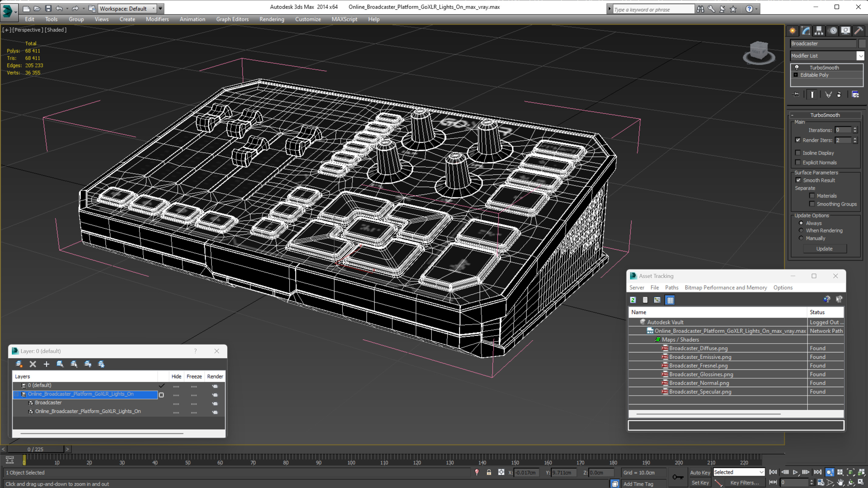868x488 pixels.
Task: Refresh the Asset Tracking list
Action: 633,300
